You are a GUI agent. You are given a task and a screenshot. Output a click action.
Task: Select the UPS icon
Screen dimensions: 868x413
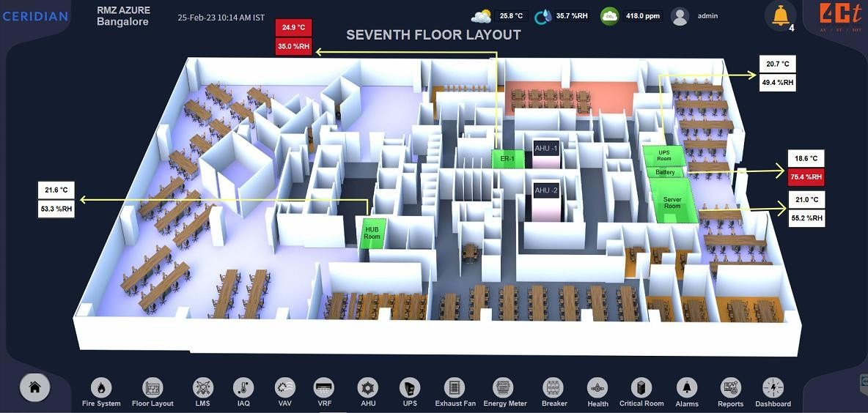coord(410,387)
